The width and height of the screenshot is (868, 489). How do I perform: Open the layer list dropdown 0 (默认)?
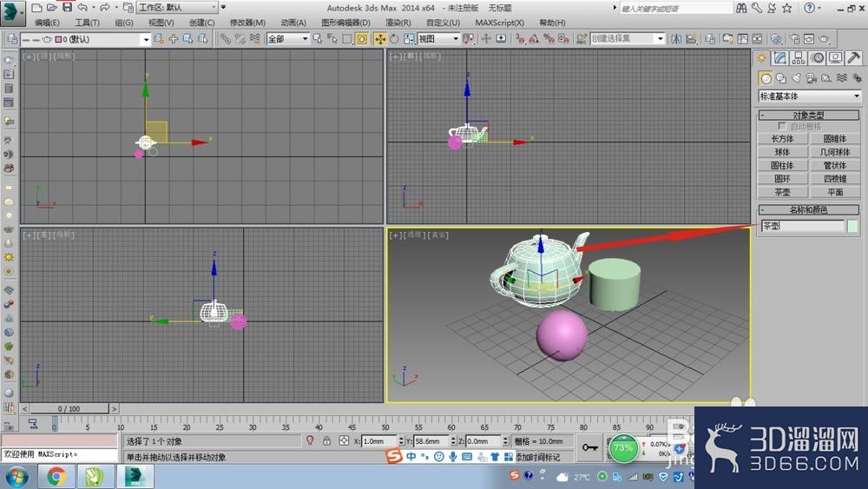(x=86, y=39)
